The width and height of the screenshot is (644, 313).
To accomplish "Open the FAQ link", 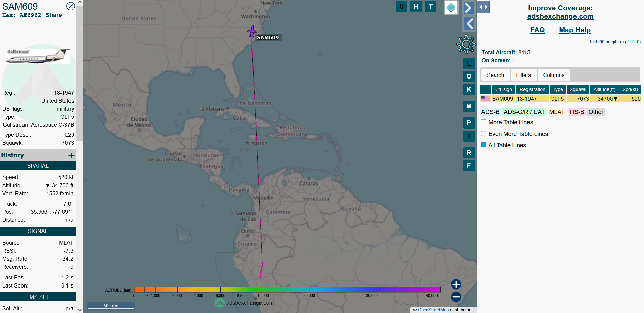I will pos(537,30).
